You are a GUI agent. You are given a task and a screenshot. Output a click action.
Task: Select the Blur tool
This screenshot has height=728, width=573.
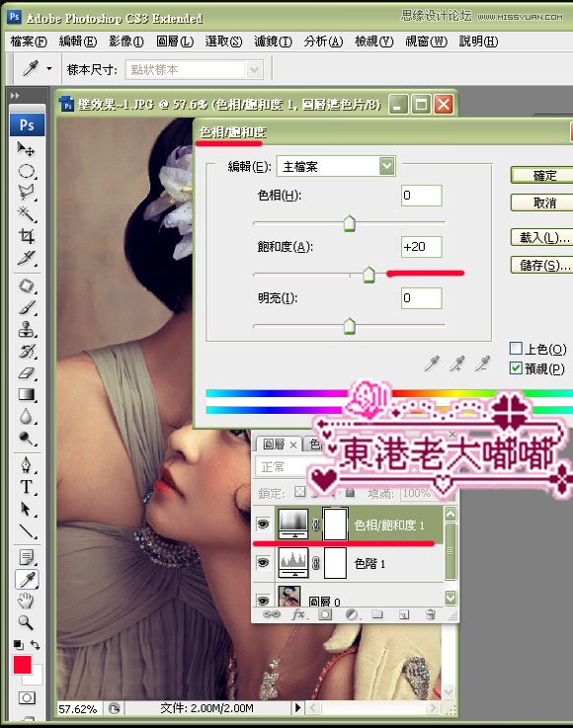26,417
